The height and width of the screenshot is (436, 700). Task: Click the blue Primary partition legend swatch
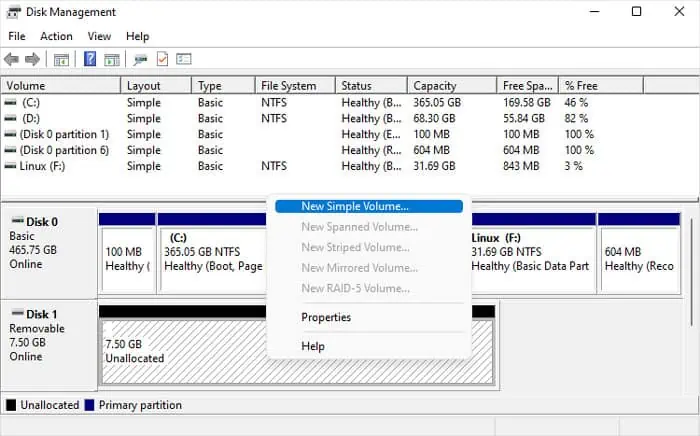click(89, 405)
